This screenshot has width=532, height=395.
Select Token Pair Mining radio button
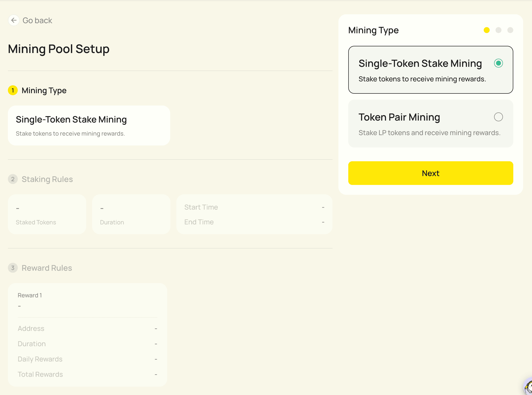click(x=498, y=117)
